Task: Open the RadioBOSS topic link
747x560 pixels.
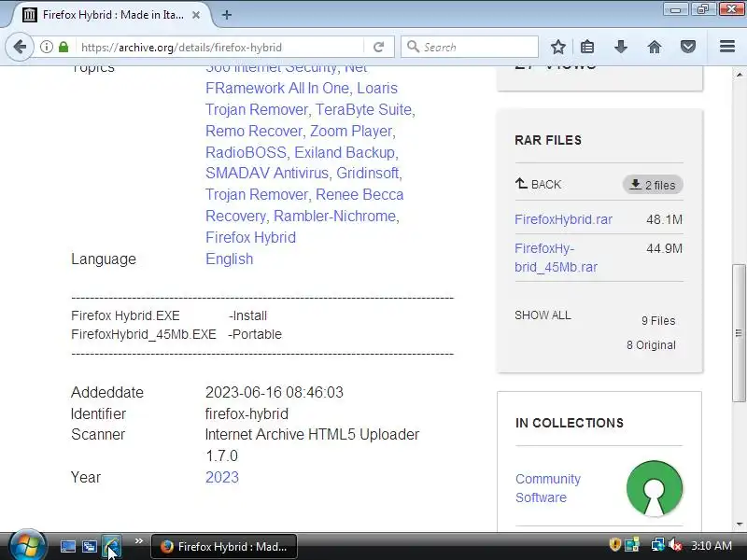Action: coord(246,152)
